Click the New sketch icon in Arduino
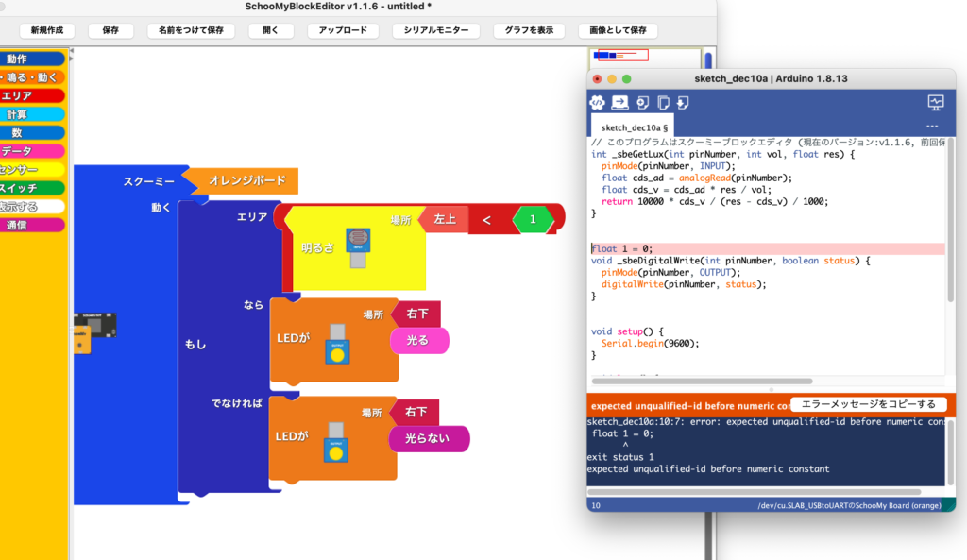This screenshot has width=967, height=560. [642, 103]
